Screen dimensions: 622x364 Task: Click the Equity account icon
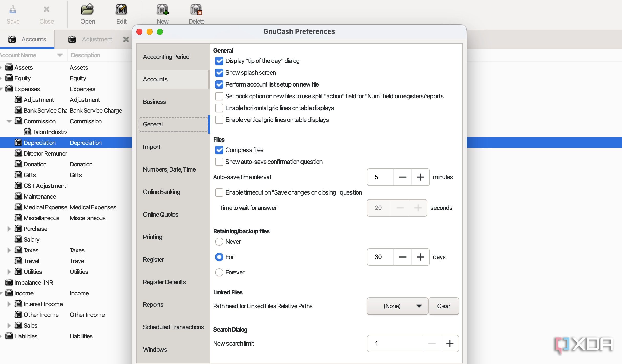[x=9, y=78]
